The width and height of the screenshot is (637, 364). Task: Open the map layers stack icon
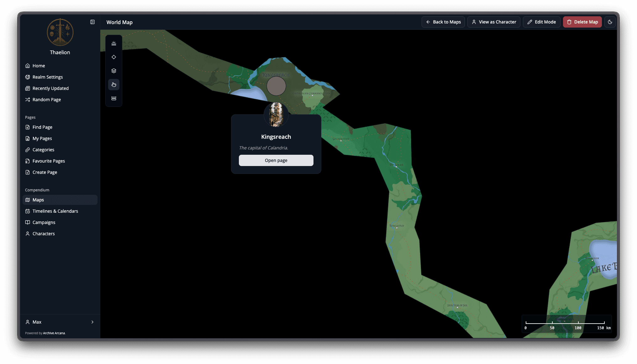(x=114, y=71)
